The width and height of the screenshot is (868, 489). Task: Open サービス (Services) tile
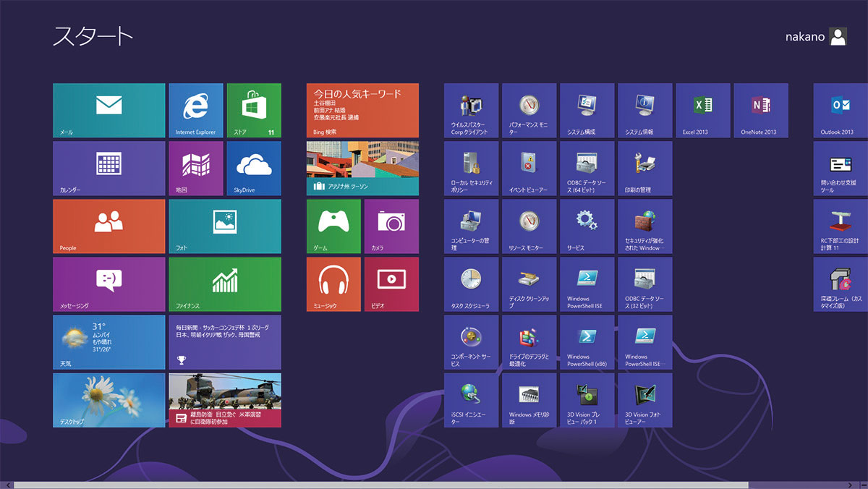(x=587, y=226)
